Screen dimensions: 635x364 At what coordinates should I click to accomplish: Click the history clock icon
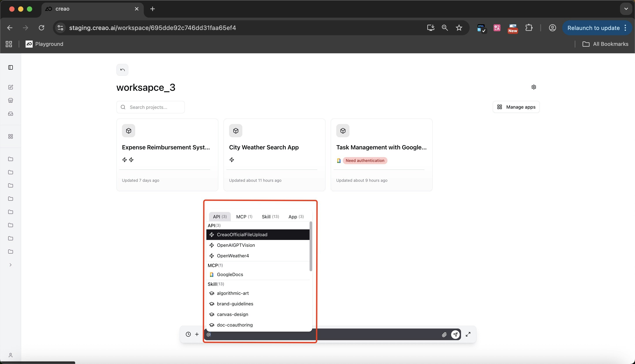click(188, 334)
